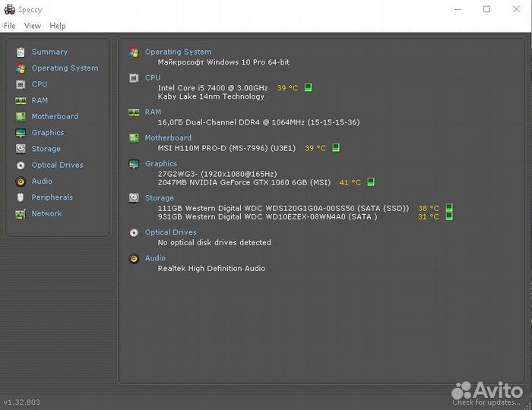Select the Storage drive icon in sidebar
Screen dimensions: 532x410
coord(21,149)
